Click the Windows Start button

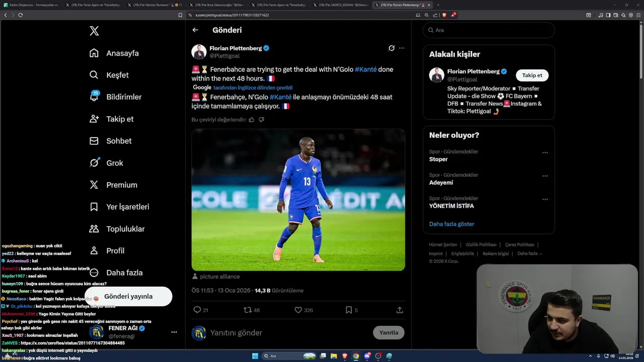click(x=255, y=356)
